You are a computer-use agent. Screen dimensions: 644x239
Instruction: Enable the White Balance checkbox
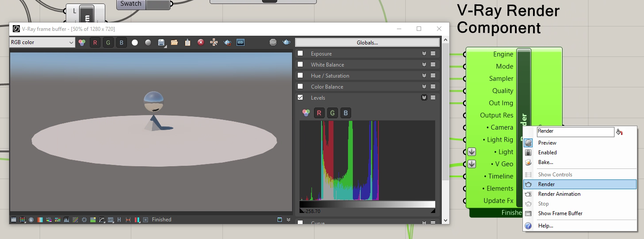click(300, 64)
